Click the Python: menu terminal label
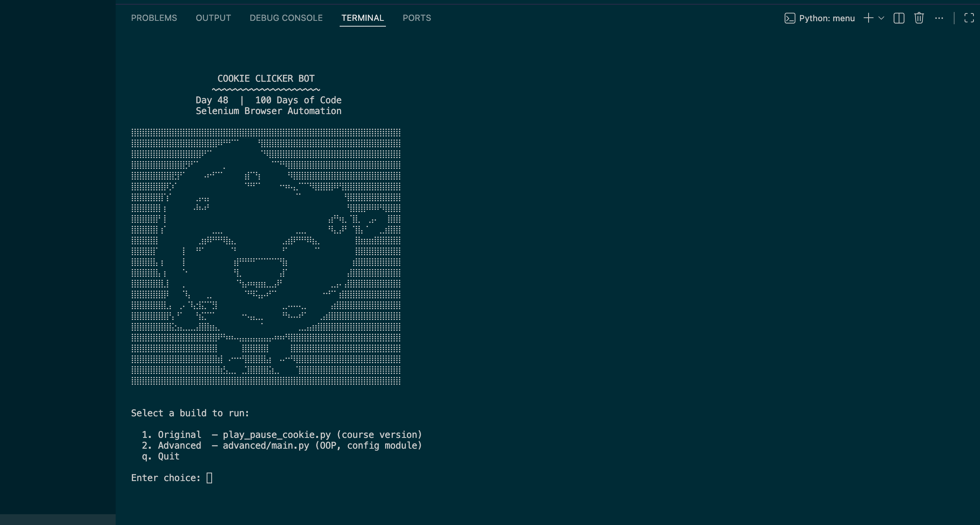Image resolution: width=980 pixels, height=525 pixels. (827, 18)
